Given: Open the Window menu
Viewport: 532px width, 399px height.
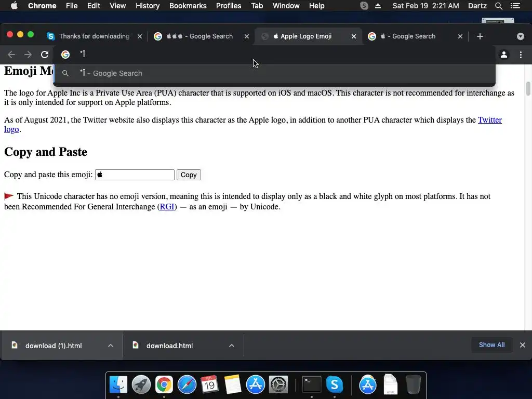Looking at the screenshot, I should click(x=286, y=6).
